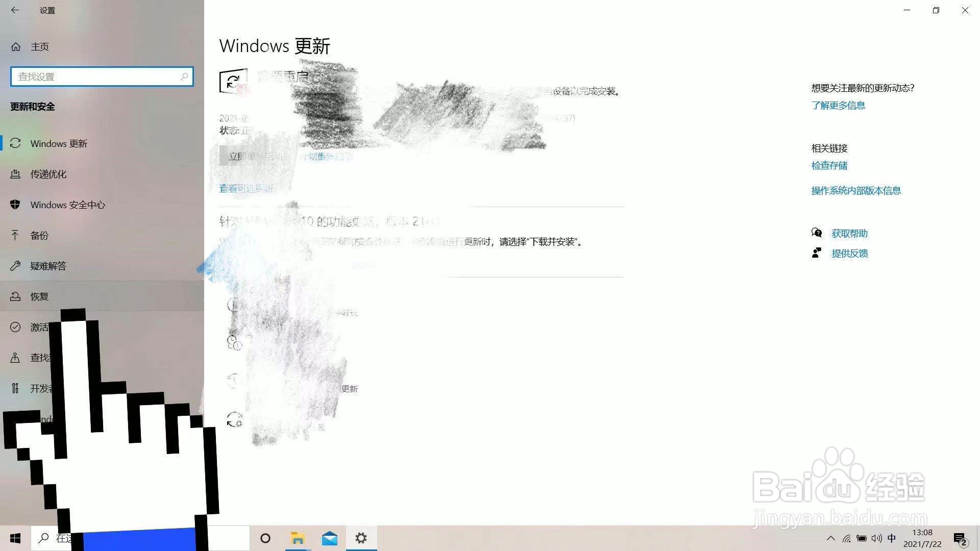Click the Settings gear on taskbar
Screen dimensions: 980x551
pos(361,538)
